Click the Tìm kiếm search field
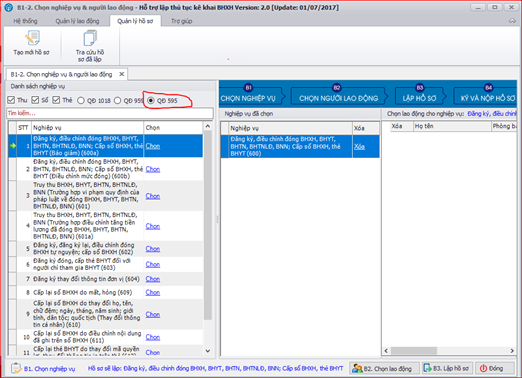The width and height of the screenshot is (522, 378). point(110,113)
